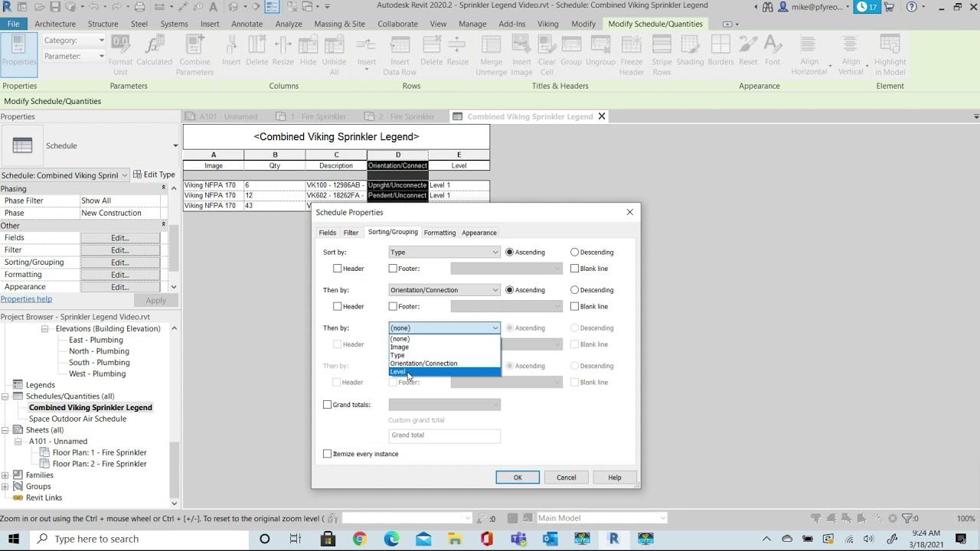Click Help button in Schedule Properties dialog
Viewport: 980px width, 551px height.
[615, 478]
